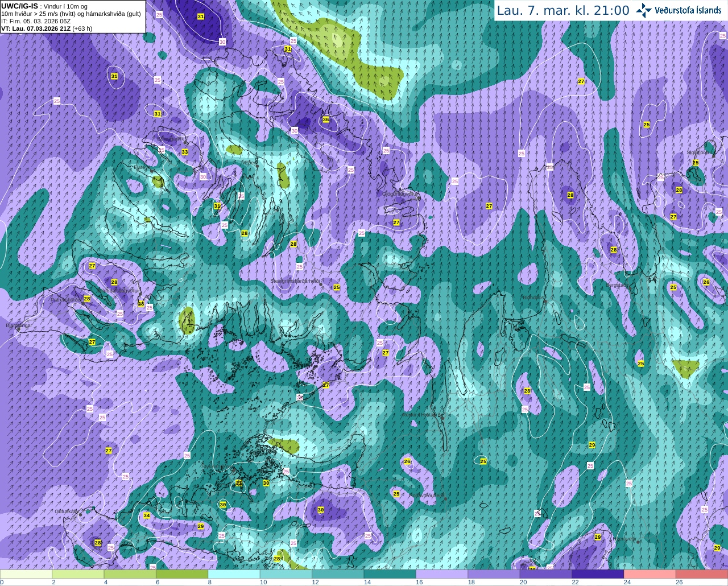
Task: Select the Æðey station marker
Action: click(x=257, y=166)
